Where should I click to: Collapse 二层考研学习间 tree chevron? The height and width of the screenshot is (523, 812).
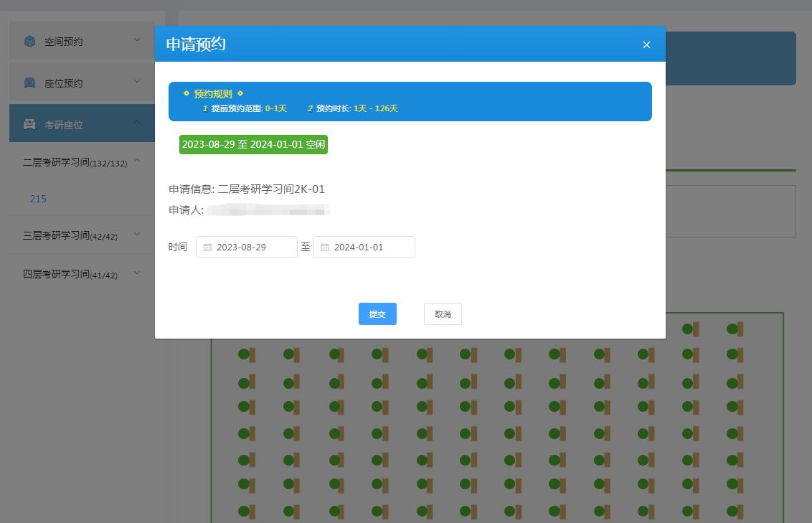pos(138,161)
